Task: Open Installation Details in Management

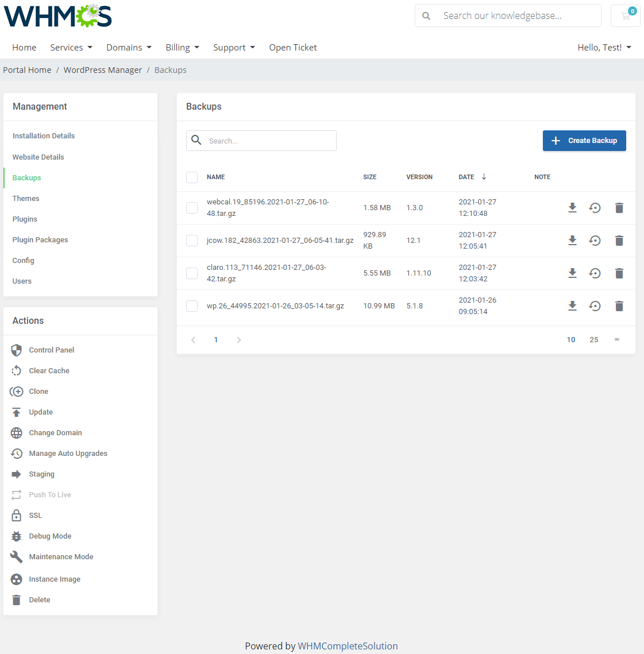Action: click(x=44, y=136)
